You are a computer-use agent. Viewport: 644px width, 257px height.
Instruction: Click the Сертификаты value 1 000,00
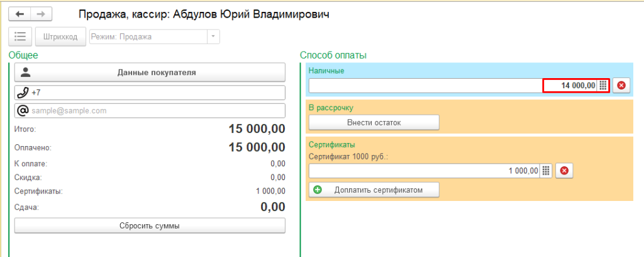[x=270, y=191]
